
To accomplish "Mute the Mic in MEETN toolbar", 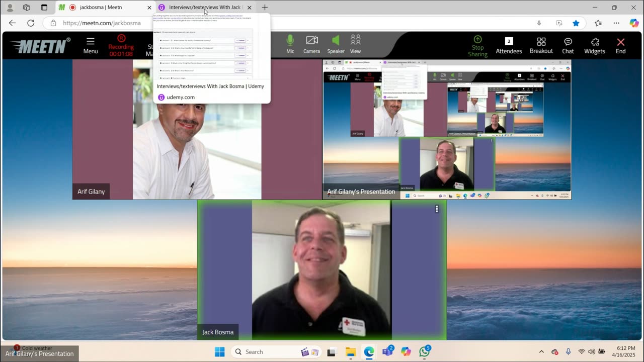I will point(290,45).
